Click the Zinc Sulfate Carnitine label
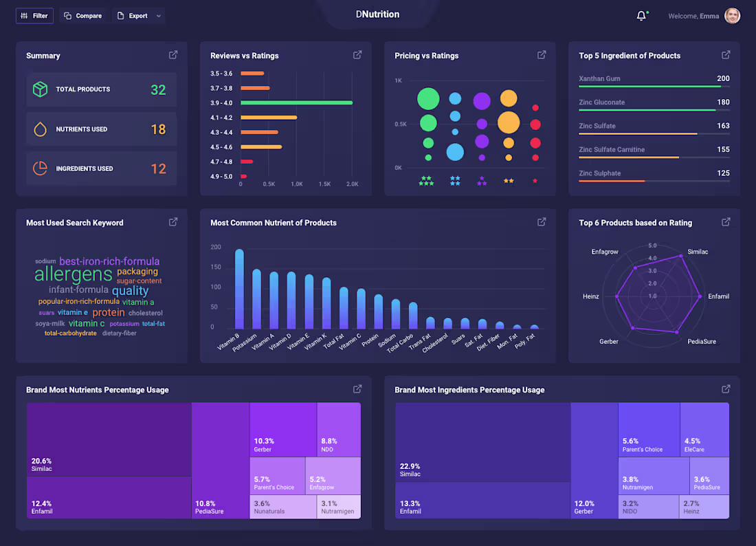Image resolution: width=756 pixels, height=546 pixels. click(612, 149)
